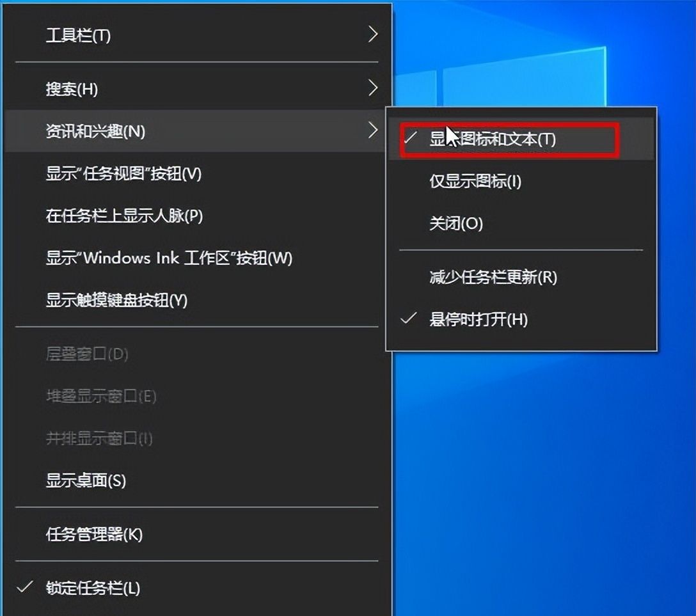The image size is (696, 616).
Task: Toggle 显示"Windows Ink 工作区"按钮(W)
Action: [196, 258]
